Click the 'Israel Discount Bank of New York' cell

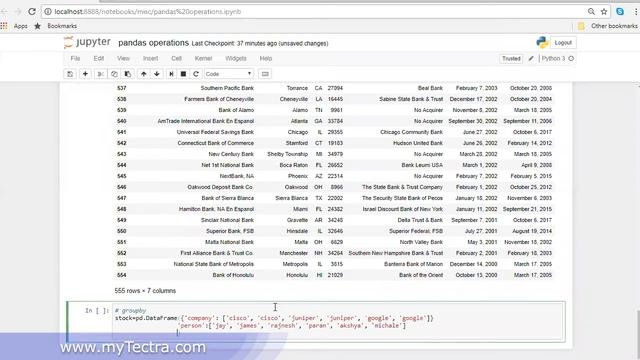pos(402,209)
